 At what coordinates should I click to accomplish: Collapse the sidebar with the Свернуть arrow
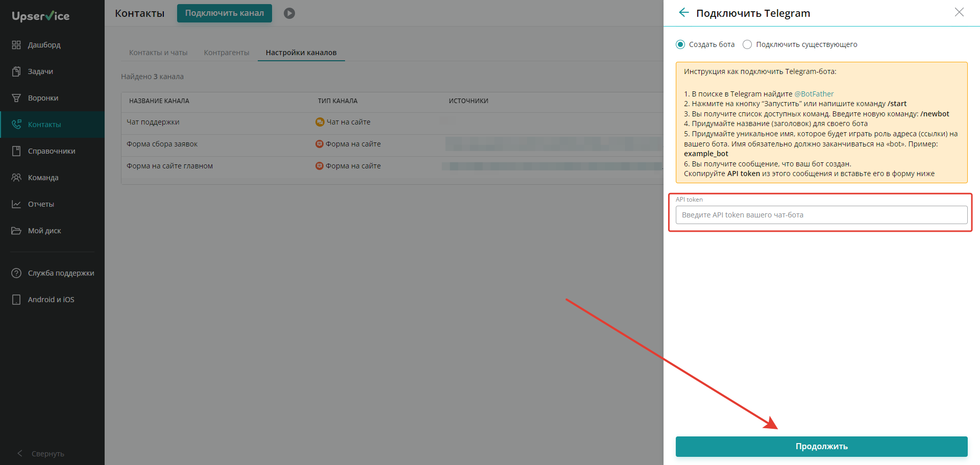tap(20, 453)
